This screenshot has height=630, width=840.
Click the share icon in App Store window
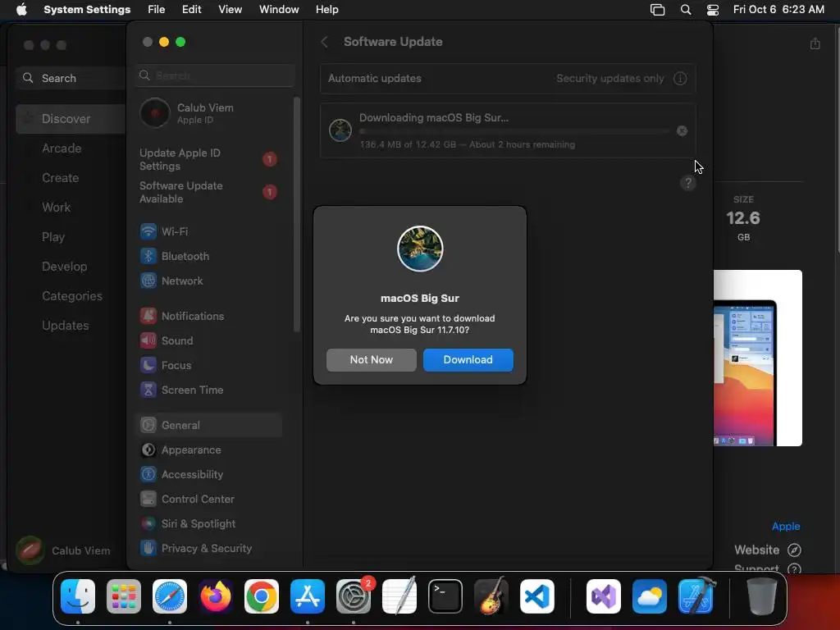pos(815,43)
